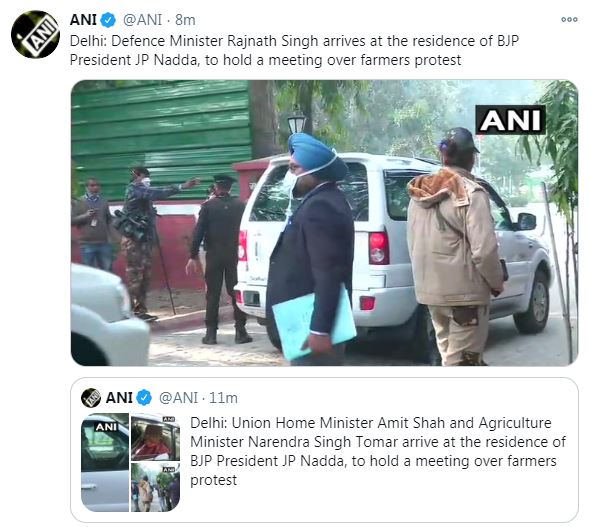Open the three-dot more options menu
This screenshot has width=591, height=527.
569,20
